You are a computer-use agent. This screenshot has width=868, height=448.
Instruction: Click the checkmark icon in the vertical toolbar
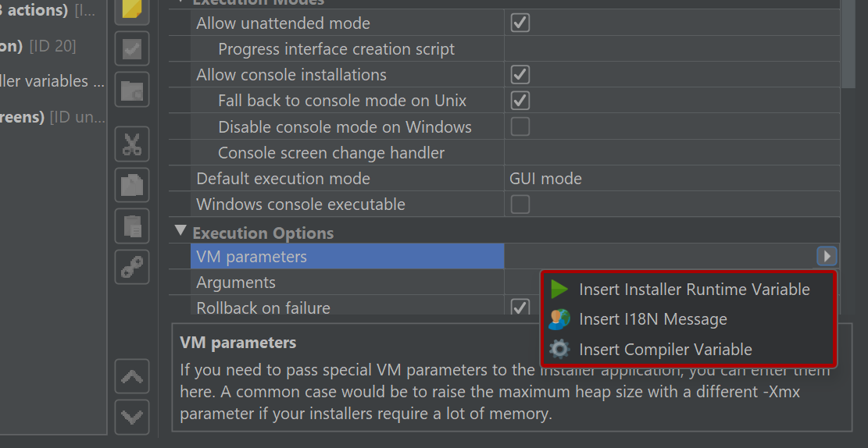pyautogui.click(x=132, y=48)
